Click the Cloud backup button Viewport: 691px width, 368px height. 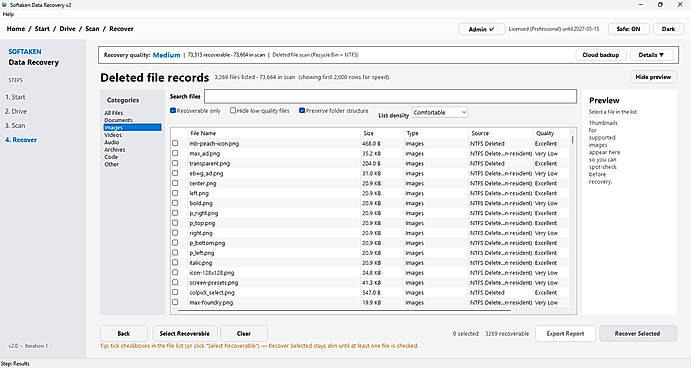coord(601,55)
